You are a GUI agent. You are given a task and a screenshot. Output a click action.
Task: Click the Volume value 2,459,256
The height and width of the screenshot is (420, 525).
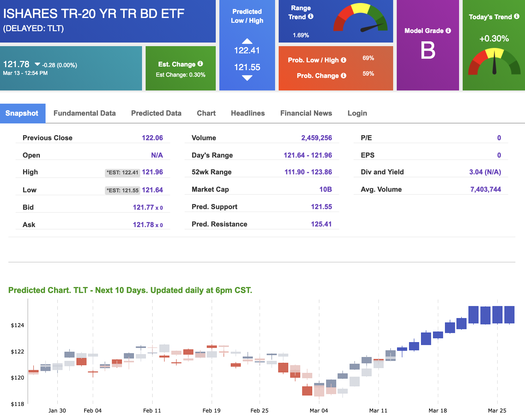[316, 138]
